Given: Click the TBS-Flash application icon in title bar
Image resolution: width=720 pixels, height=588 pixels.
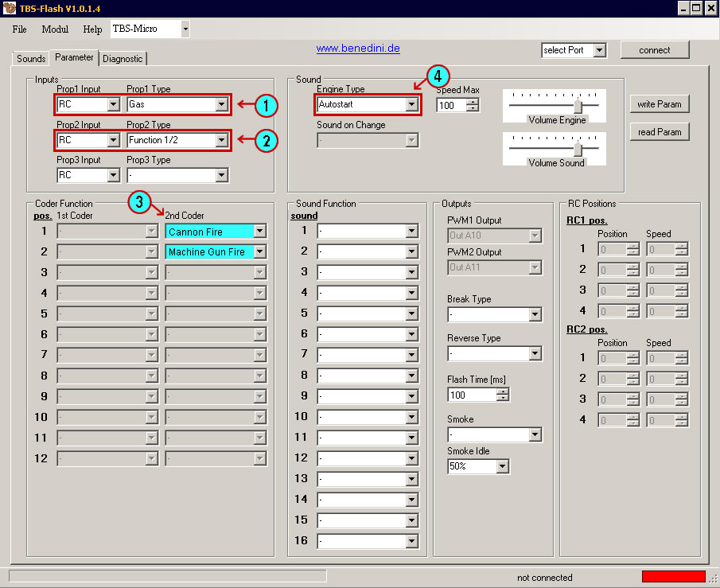Looking at the screenshot, I should (x=7, y=8).
